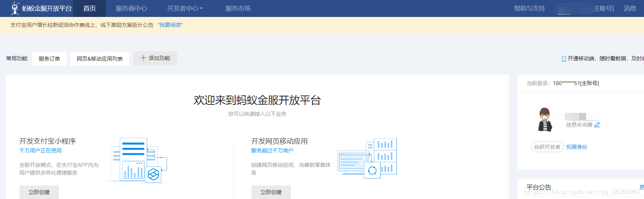Click the 蚂蚁金服开放平台 title text
644x199 pixels.
click(x=47, y=8)
